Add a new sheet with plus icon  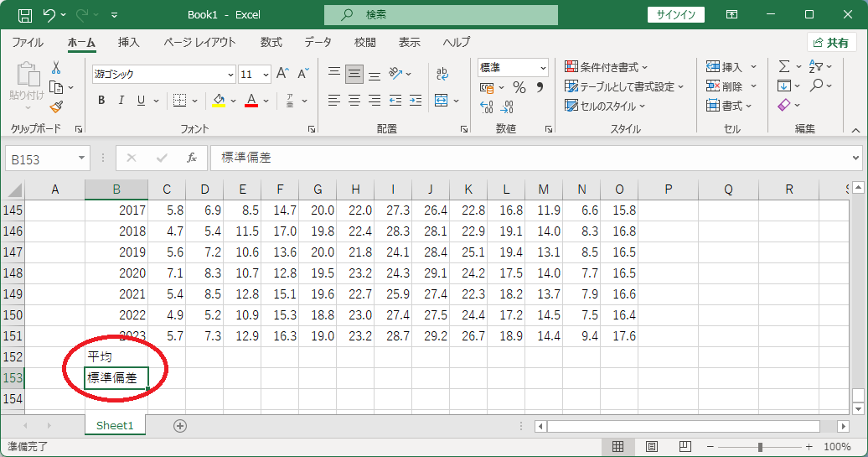click(x=180, y=426)
